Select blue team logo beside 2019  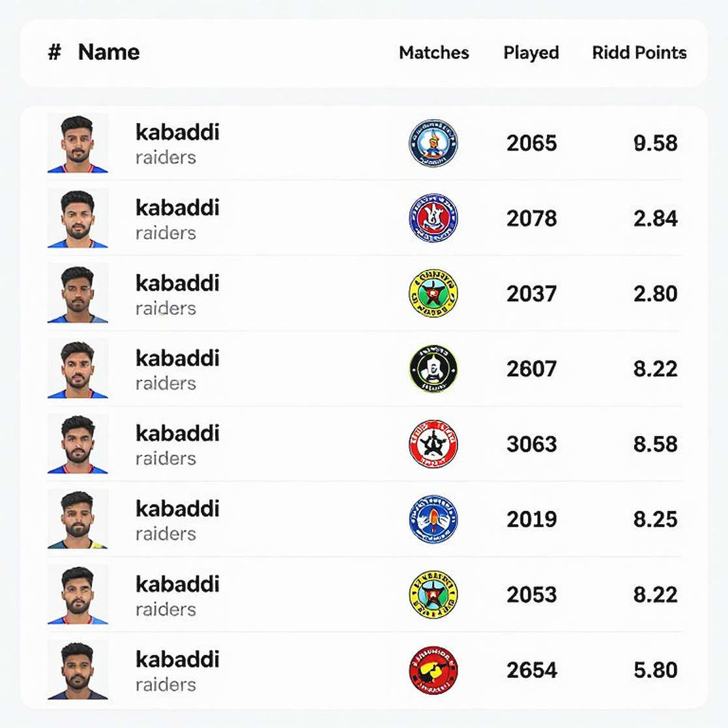pyautogui.click(x=433, y=519)
